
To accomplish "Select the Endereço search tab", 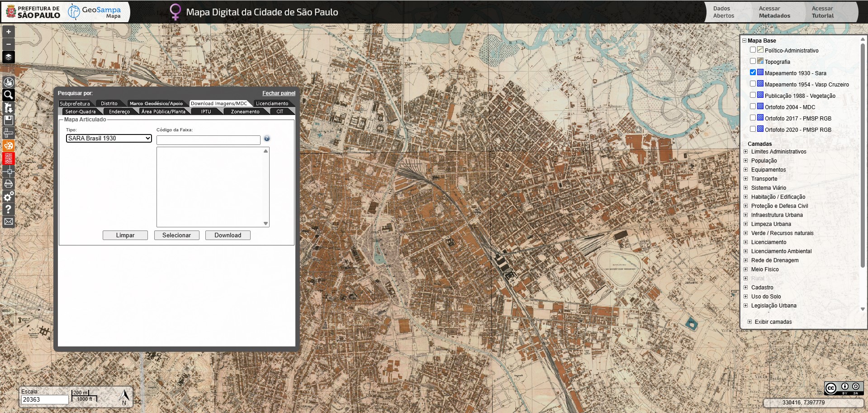I will pos(119,111).
